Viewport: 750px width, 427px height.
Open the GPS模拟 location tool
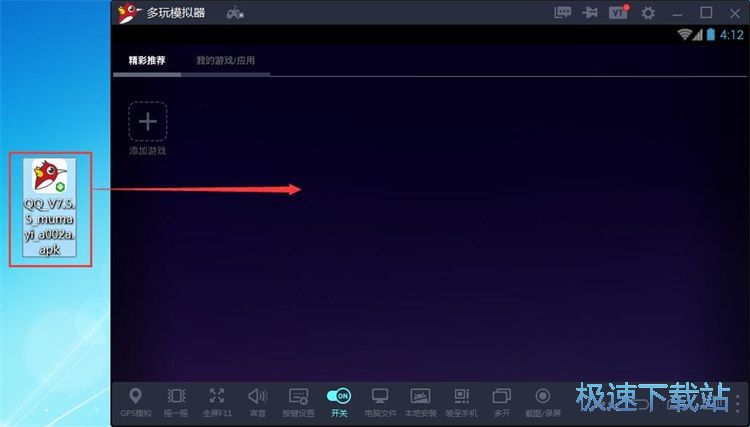pyautogui.click(x=135, y=402)
